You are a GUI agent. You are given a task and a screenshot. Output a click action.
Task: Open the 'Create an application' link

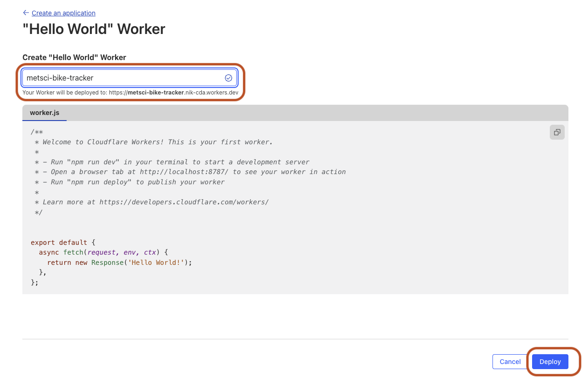tap(63, 13)
